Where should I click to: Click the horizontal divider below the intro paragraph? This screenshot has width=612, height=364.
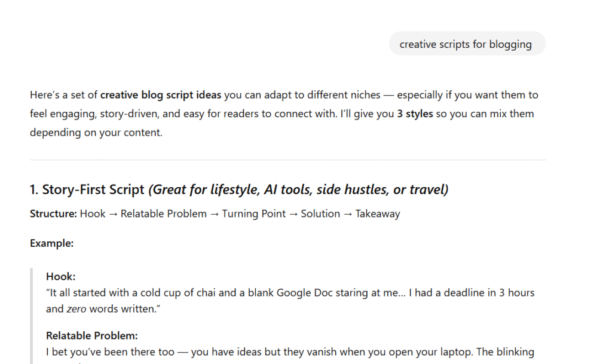287,160
